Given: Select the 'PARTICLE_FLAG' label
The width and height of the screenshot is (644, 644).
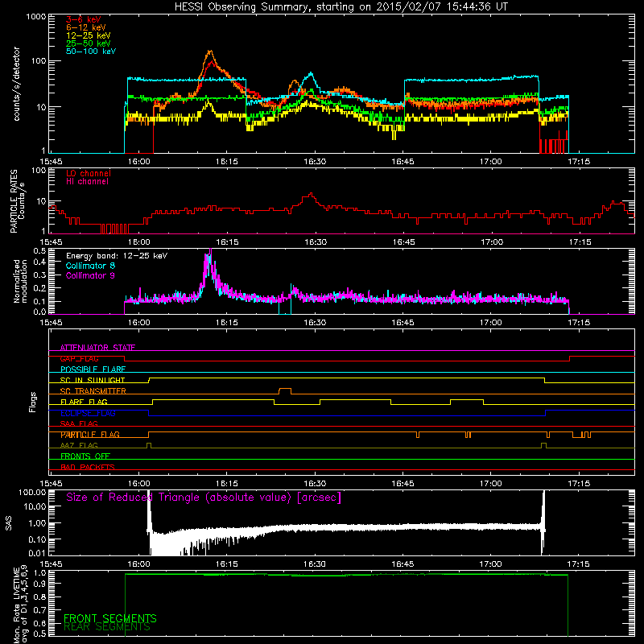Looking at the screenshot, I should [x=90, y=435].
